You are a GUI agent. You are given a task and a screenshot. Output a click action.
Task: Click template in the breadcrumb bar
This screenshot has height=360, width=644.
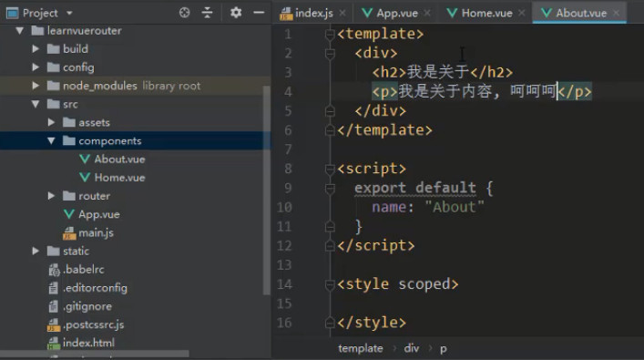[360, 348]
